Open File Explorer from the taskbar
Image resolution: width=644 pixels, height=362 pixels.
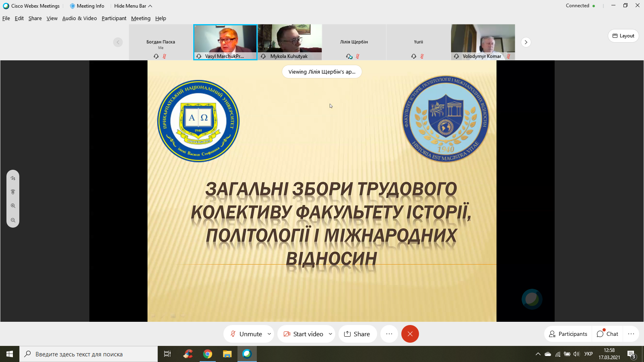227,354
